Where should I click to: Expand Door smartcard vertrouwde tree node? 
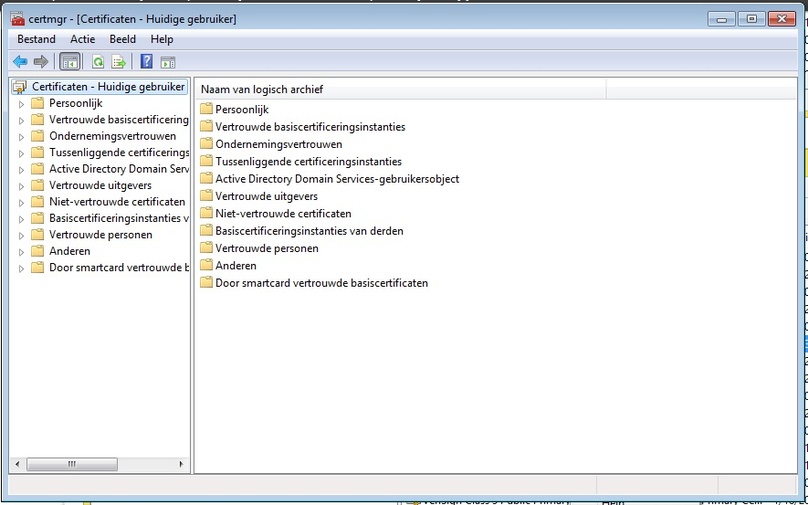pos(21,268)
